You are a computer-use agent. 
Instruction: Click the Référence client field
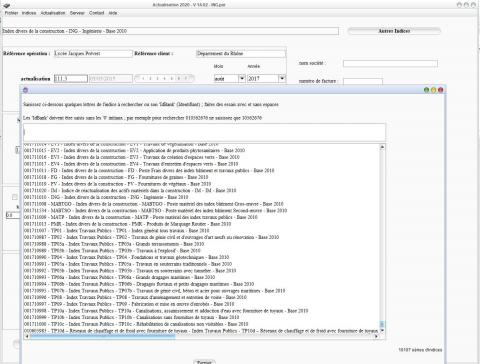pyautogui.click(x=241, y=53)
